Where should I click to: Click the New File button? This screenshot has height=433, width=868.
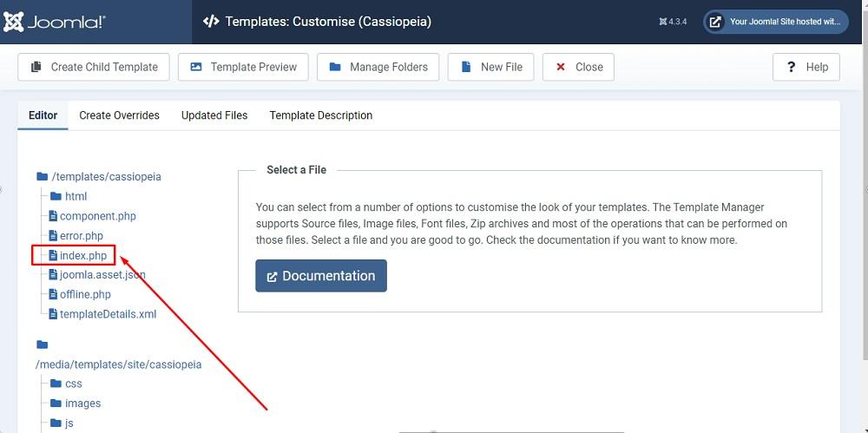[x=491, y=67]
